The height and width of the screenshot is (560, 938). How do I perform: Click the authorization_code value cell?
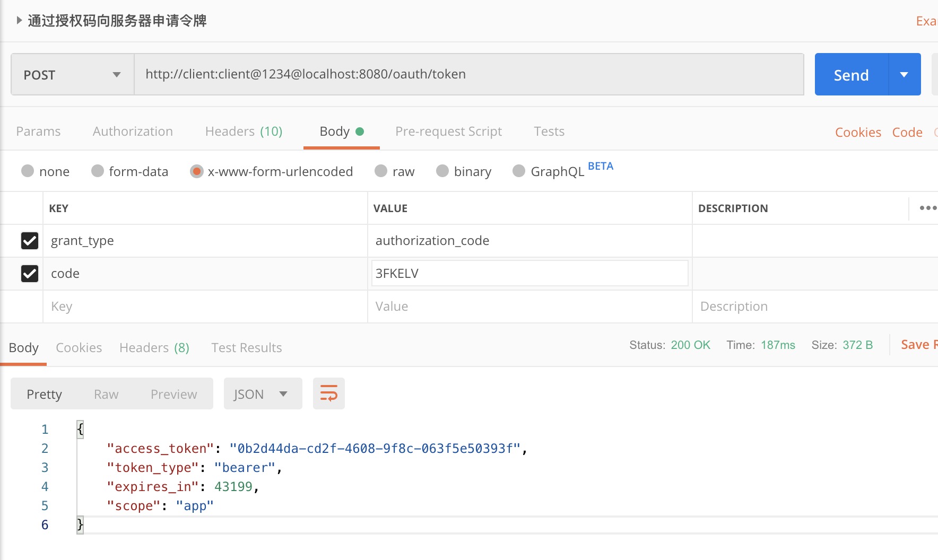point(530,241)
